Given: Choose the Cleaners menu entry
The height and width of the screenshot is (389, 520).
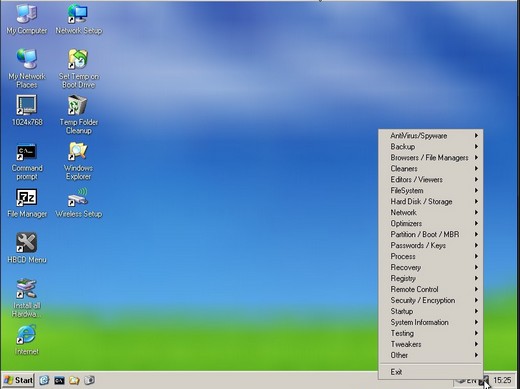Looking at the screenshot, I should (431, 169).
